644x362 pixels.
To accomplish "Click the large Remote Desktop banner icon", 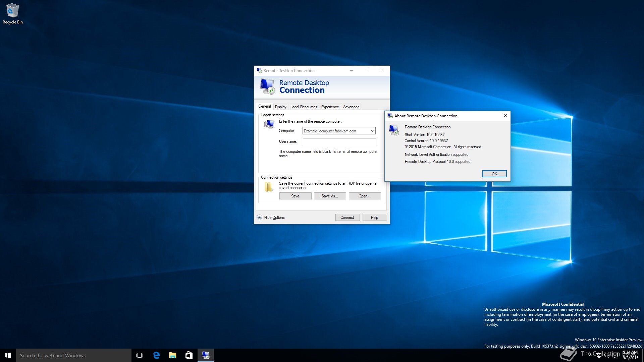I will coord(267,86).
